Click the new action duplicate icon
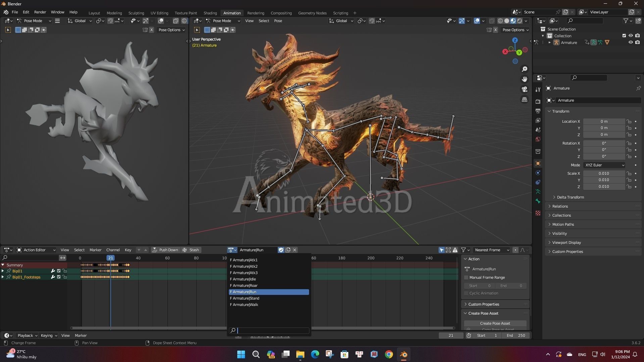This screenshot has height=362, width=644. [288, 250]
